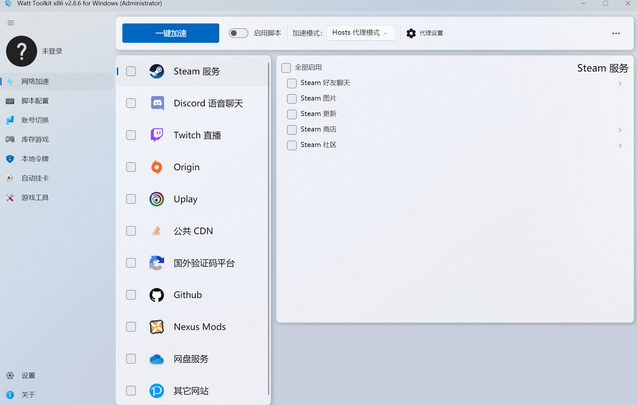
Task: Enable the 全部启用 checkbox
Action: tap(286, 67)
